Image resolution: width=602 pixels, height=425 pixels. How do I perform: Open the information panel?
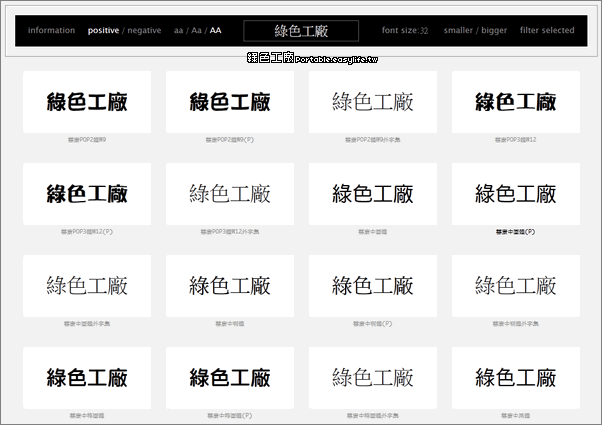(51, 30)
